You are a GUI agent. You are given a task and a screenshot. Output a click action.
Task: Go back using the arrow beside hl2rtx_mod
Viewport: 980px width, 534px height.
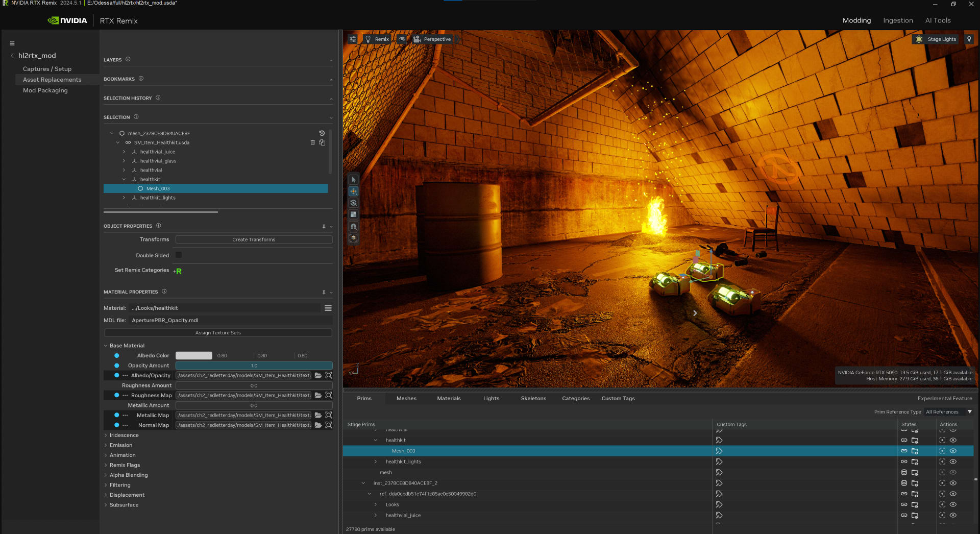point(12,56)
